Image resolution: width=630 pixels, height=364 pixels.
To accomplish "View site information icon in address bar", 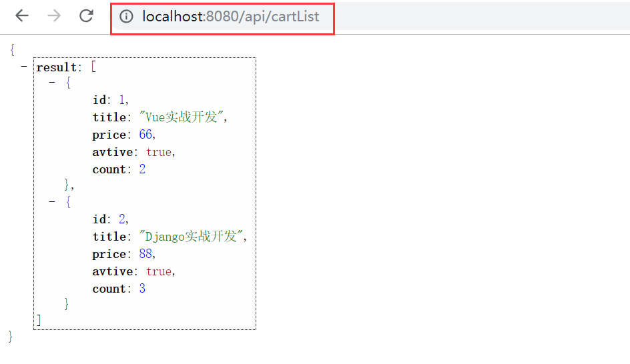I will [x=126, y=17].
